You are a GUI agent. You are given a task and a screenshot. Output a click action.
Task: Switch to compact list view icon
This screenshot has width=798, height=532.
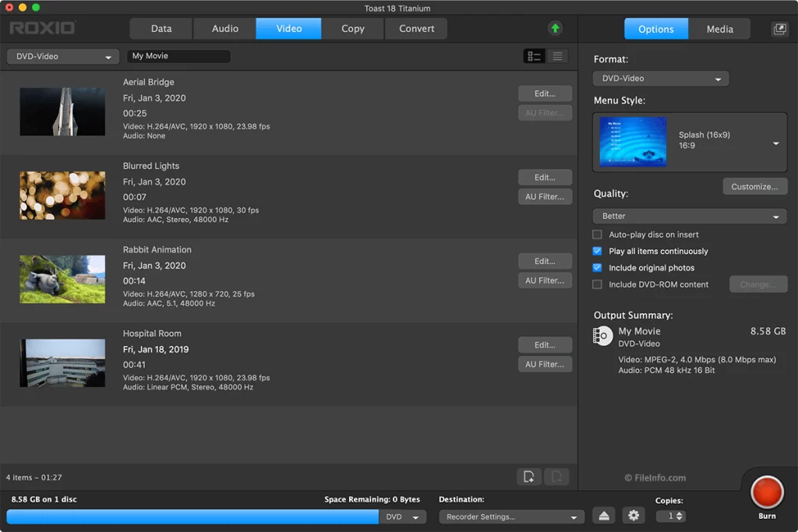[x=557, y=56]
